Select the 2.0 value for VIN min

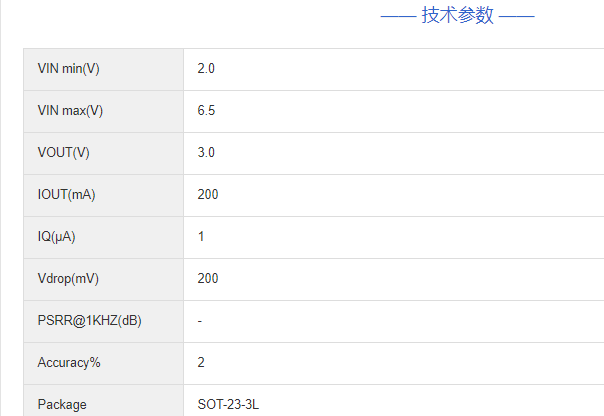coord(206,69)
